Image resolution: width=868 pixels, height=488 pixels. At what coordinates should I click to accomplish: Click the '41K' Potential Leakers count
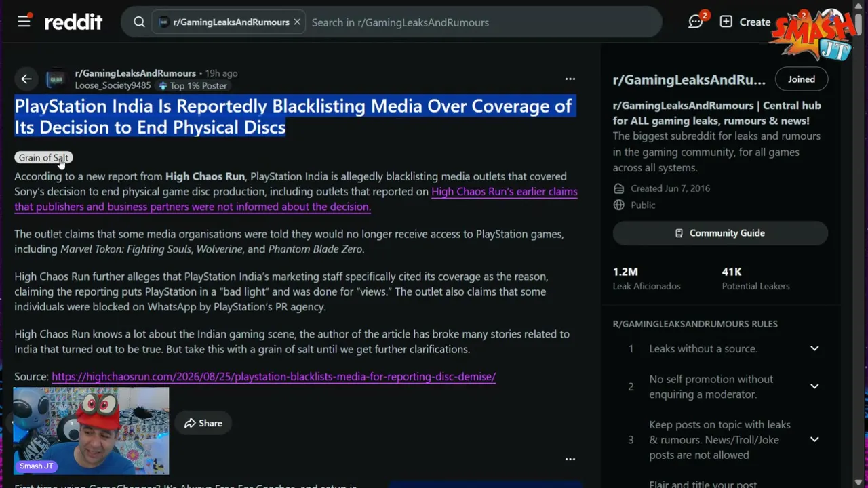[732, 272]
